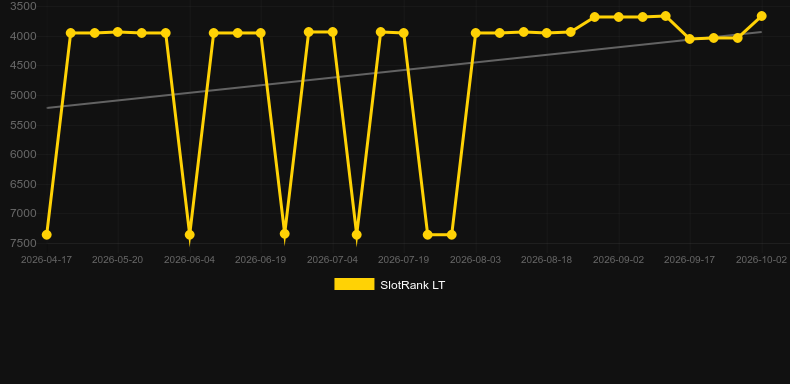Click the 4000 y-axis value

click(23, 36)
